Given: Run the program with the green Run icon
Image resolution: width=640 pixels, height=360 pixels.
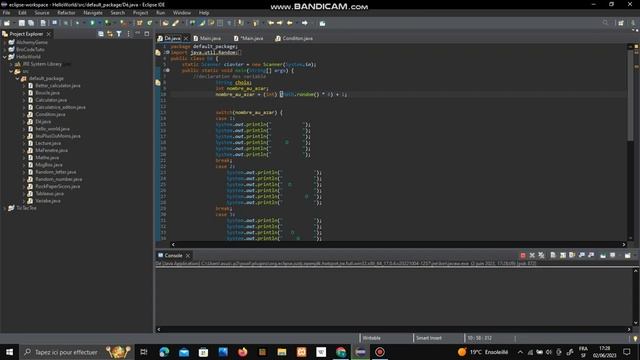Looking at the screenshot, I should pos(92,23).
